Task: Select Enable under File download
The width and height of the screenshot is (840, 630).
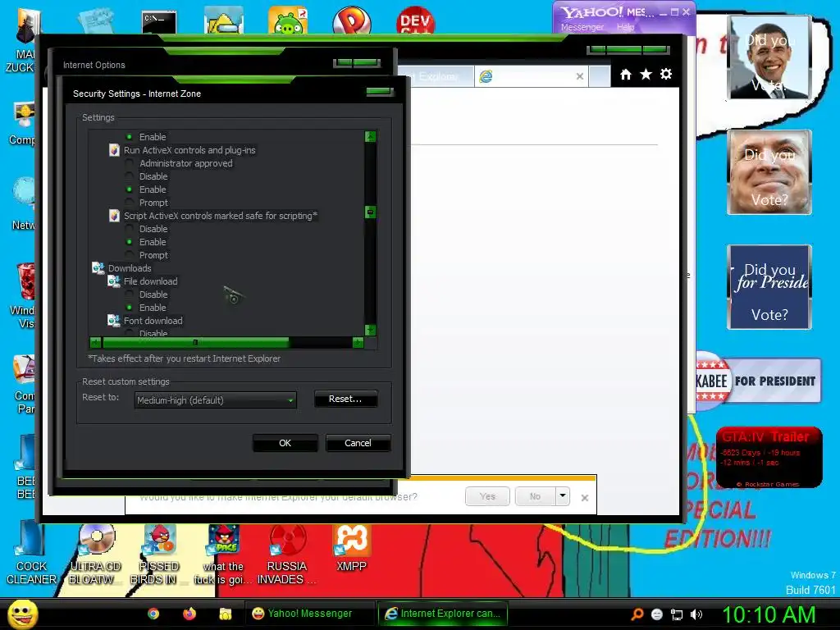Action: click(x=129, y=308)
